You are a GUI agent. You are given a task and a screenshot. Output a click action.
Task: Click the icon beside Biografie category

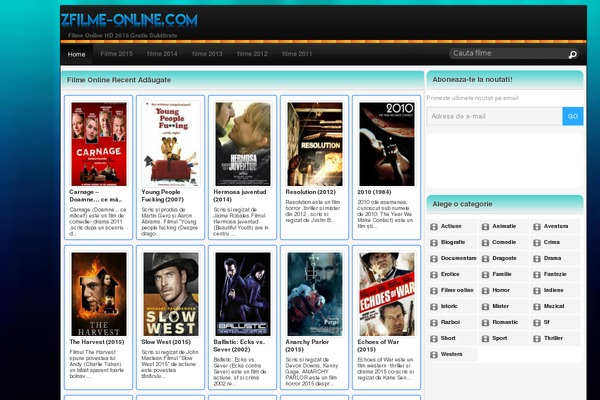coord(434,243)
